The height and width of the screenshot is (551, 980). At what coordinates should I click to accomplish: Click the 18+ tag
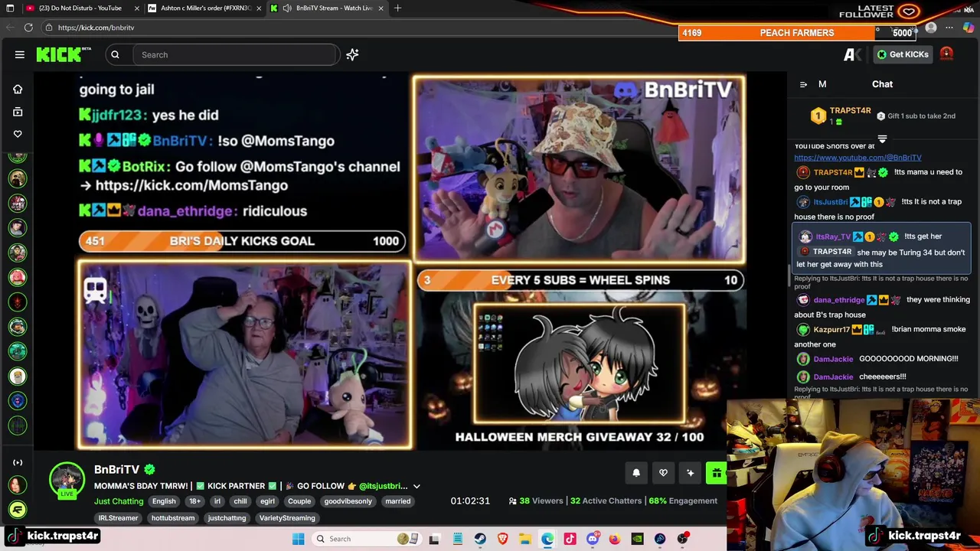point(194,501)
